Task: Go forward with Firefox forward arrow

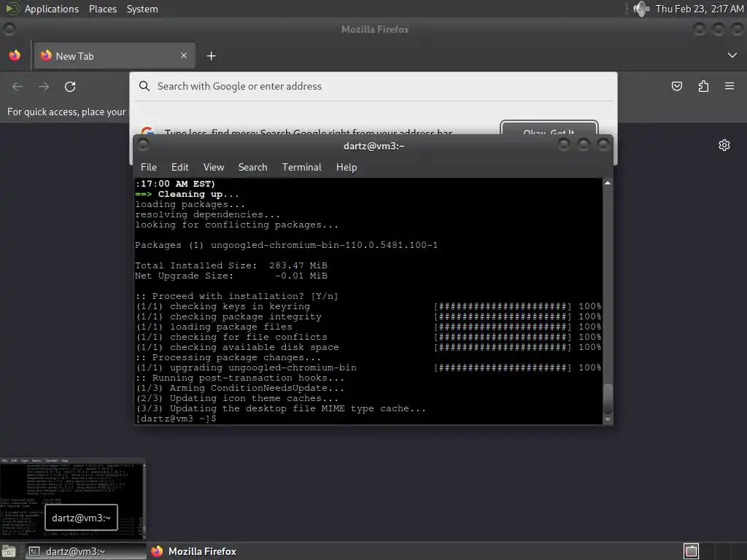Action: click(x=44, y=87)
